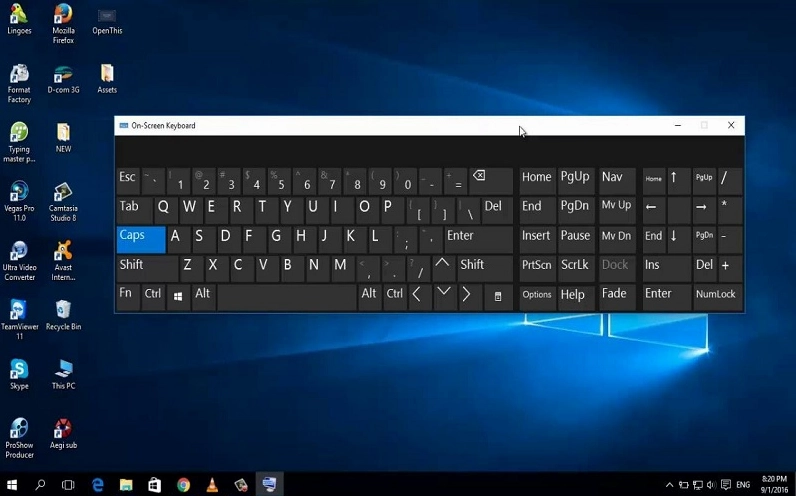
Task: Select the NEW folder on desktop
Action: (63, 138)
